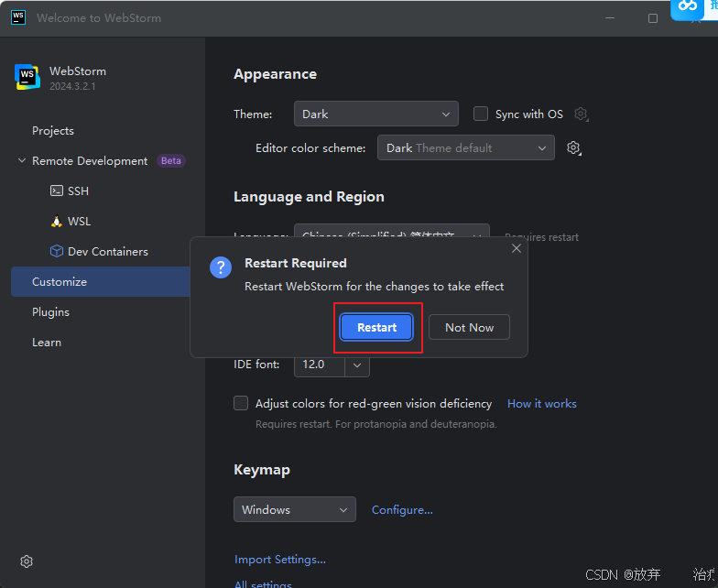
Task: Click the WSL penguin icon
Action: coord(57,222)
